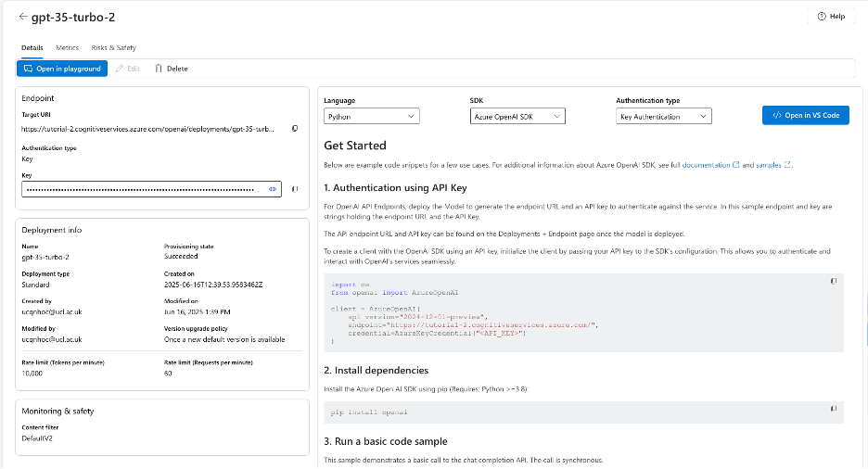The height and width of the screenshot is (469, 868).
Task: Click the deployment name gpt-35-turbo-2 under Name
Action: tap(45, 257)
